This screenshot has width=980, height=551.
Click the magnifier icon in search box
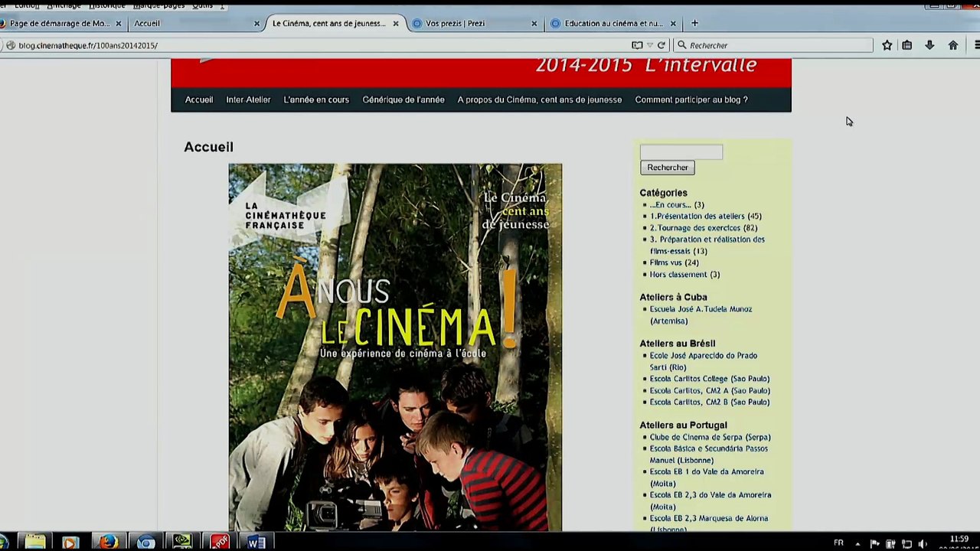(681, 45)
